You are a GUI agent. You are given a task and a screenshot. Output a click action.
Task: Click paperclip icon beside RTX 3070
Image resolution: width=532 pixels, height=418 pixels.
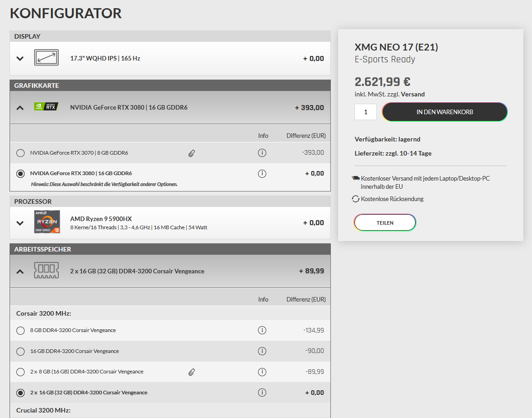coord(192,154)
